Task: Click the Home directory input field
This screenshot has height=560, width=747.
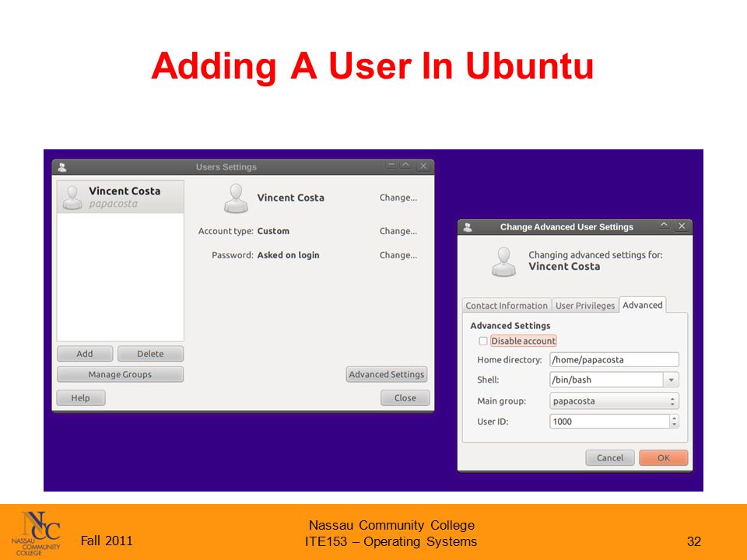Action: tap(614, 359)
